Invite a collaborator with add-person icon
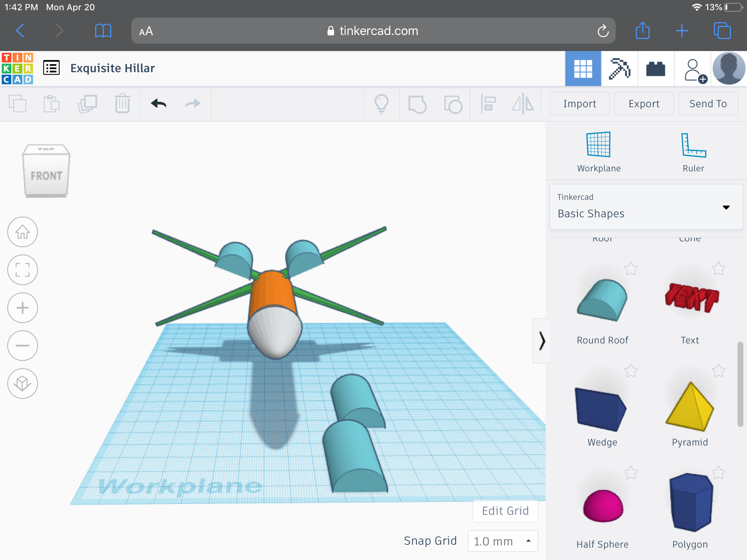This screenshot has width=747, height=560. click(695, 71)
